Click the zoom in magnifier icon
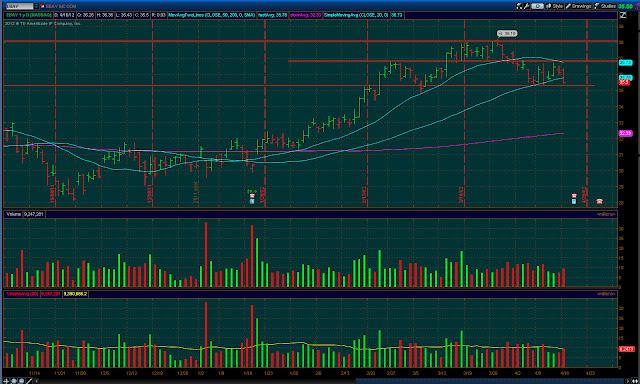 click(14, 381)
